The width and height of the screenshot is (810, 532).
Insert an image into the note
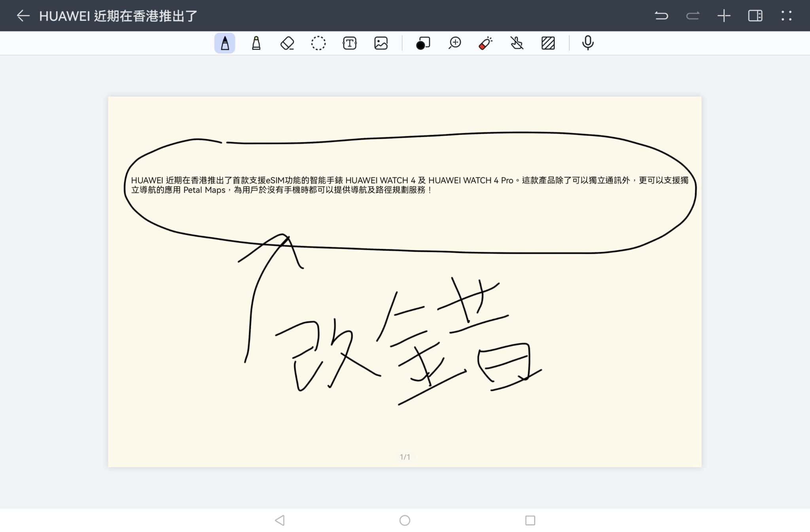[380, 43]
